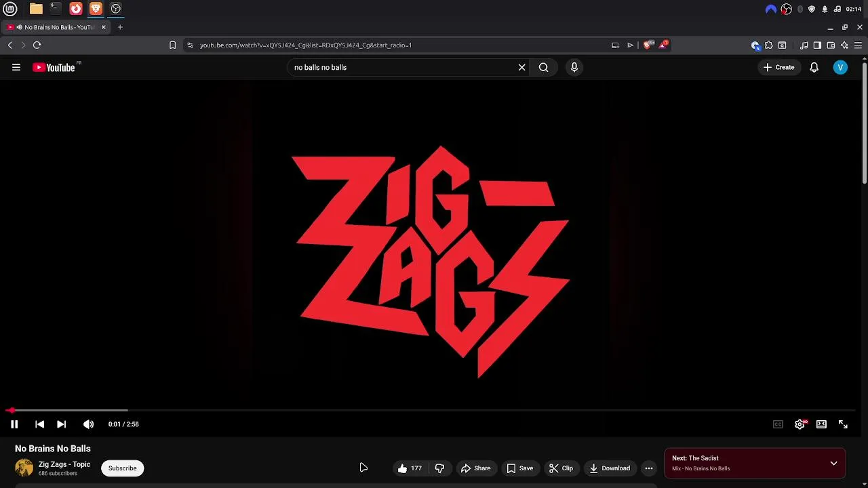868x488 pixels.
Task: Skip to previous video in playlist
Action: tap(39, 424)
